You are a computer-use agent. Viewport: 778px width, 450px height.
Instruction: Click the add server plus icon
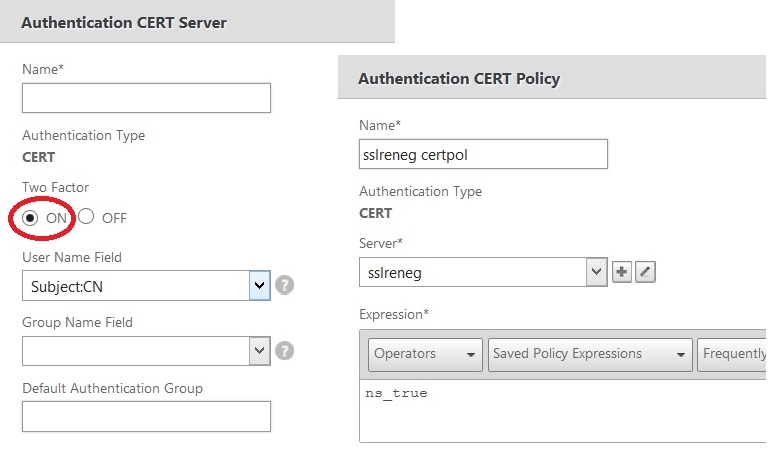[622, 272]
